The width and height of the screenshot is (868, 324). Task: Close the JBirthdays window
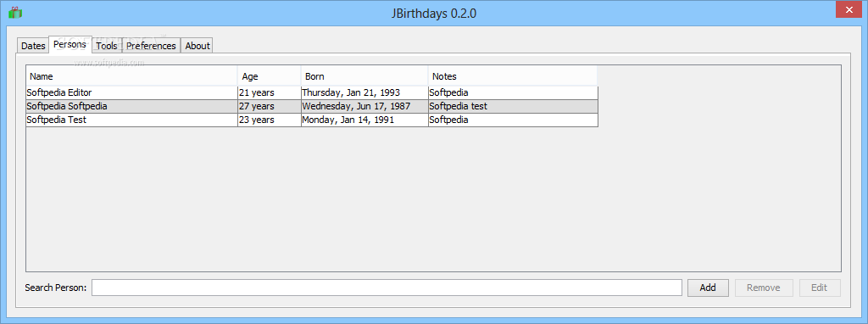point(848,9)
